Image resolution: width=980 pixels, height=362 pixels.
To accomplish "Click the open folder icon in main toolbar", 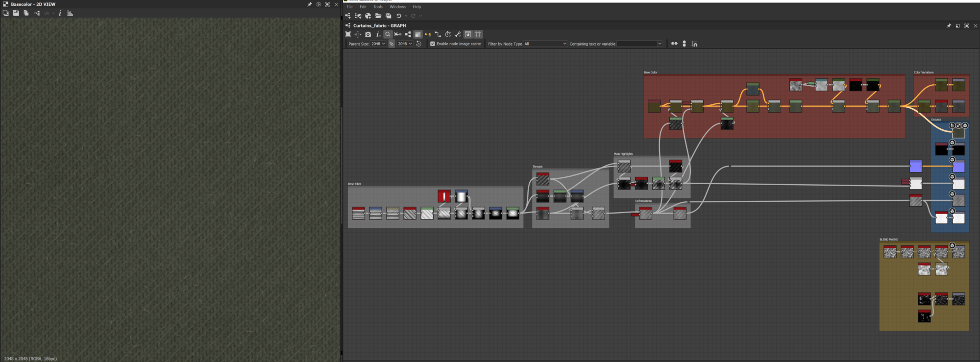I will (x=378, y=16).
